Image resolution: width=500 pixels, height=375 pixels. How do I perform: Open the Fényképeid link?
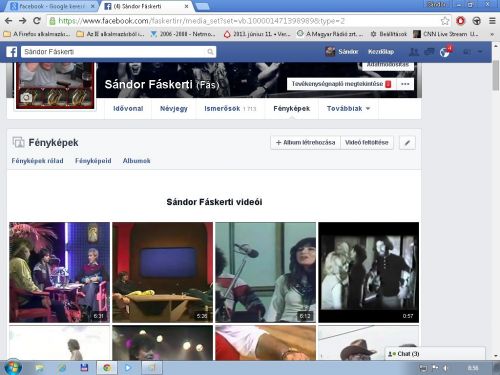93,161
